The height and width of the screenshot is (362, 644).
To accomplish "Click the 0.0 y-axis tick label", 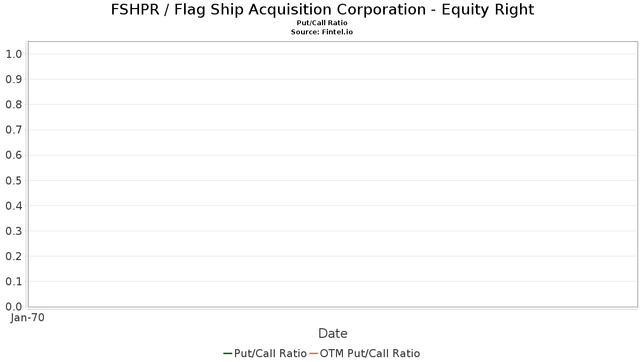I will click(x=13, y=307).
